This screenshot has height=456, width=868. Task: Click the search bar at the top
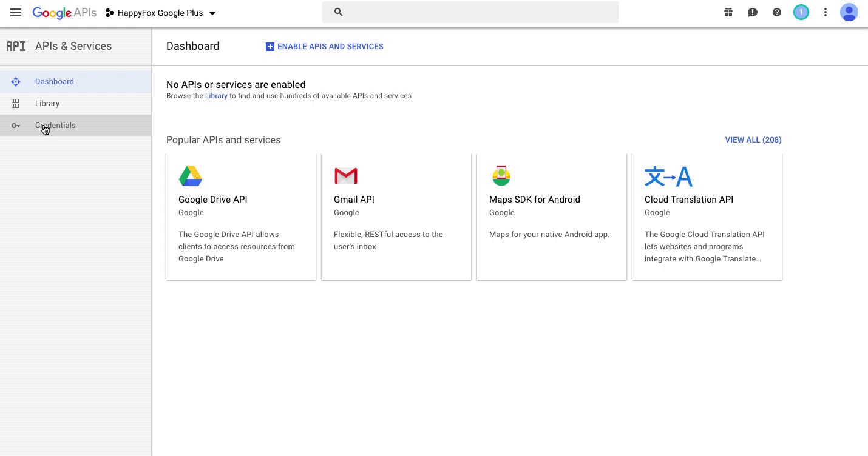click(470, 12)
